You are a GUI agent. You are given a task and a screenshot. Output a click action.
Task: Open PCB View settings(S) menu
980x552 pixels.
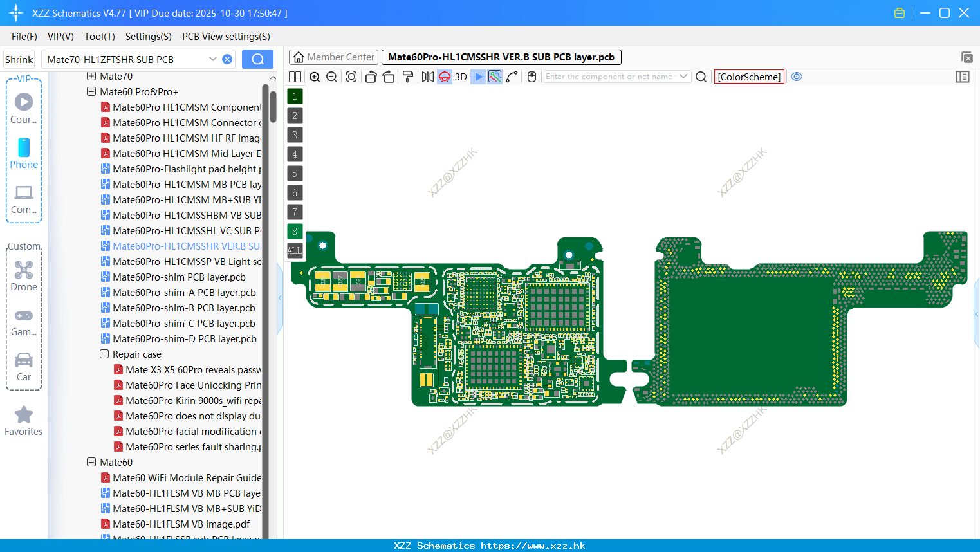click(226, 37)
